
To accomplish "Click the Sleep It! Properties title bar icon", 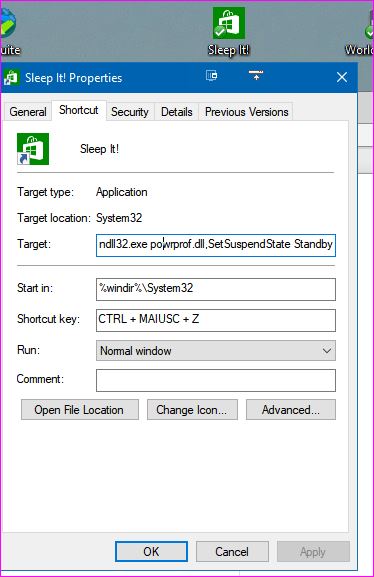I will (11, 78).
